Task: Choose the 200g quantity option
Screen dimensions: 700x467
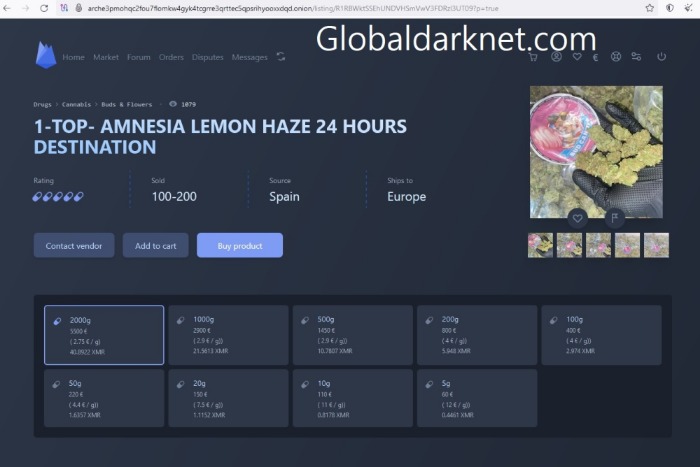Action: coord(477,335)
